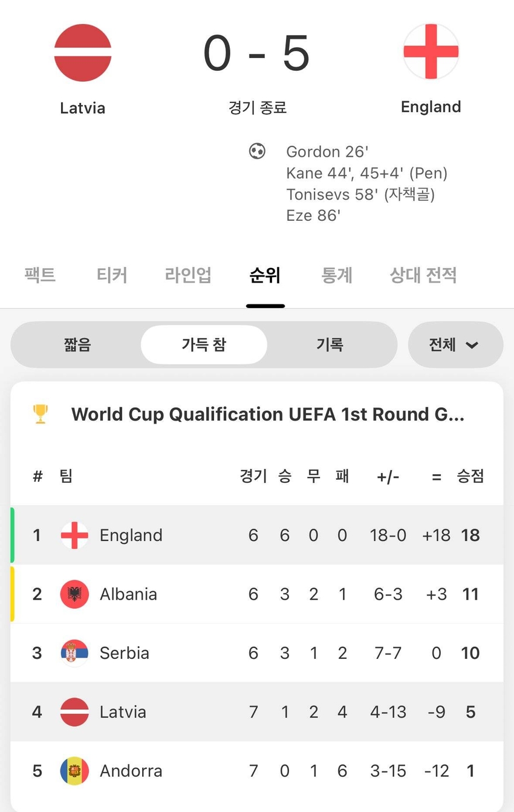Screen dimensions: 514x812
Task: Switch table view to 짧음
Action: click(77, 345)
